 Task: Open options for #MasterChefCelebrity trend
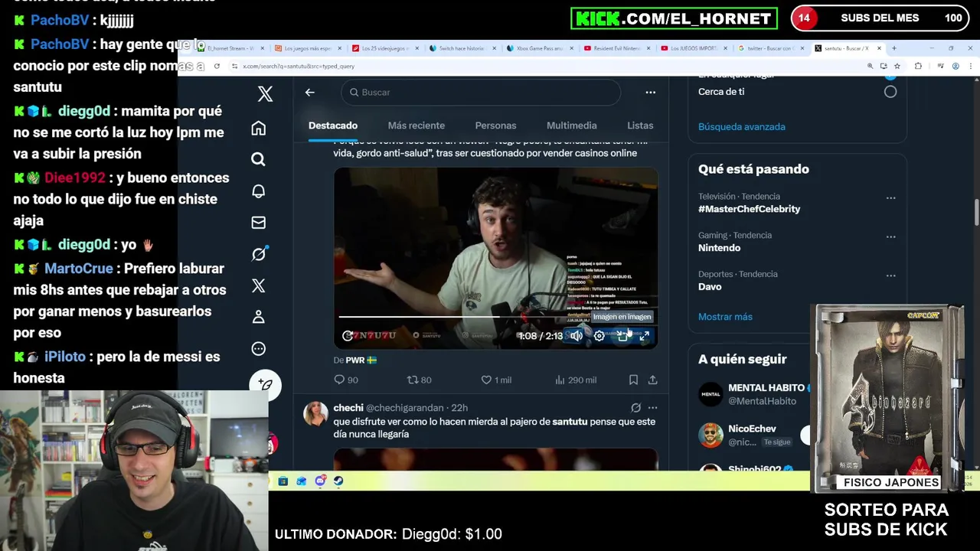[890, 198]
